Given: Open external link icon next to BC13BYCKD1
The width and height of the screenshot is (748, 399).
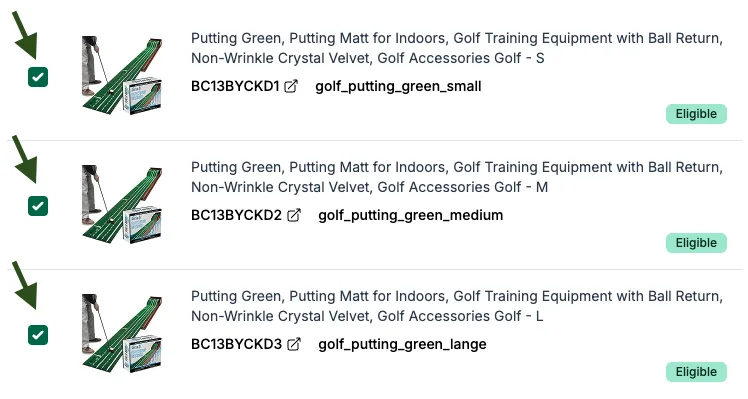Looking at the screenshot, I should [291, 86].
